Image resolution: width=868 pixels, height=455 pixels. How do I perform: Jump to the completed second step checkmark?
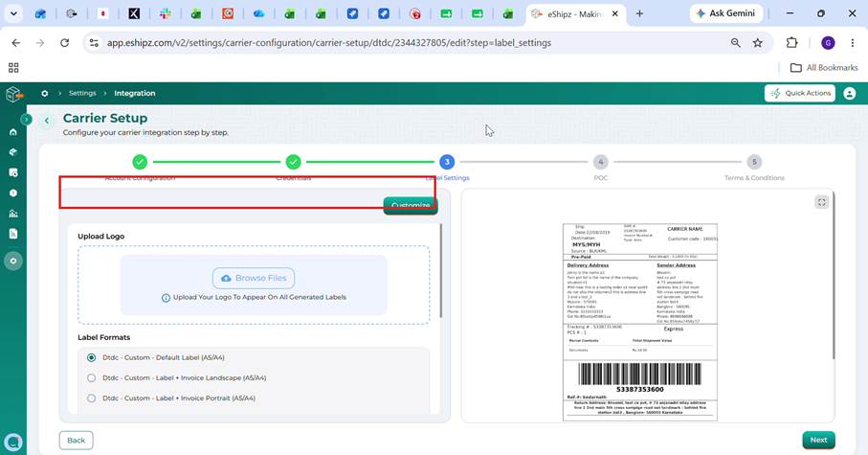(x=294, y=162)
